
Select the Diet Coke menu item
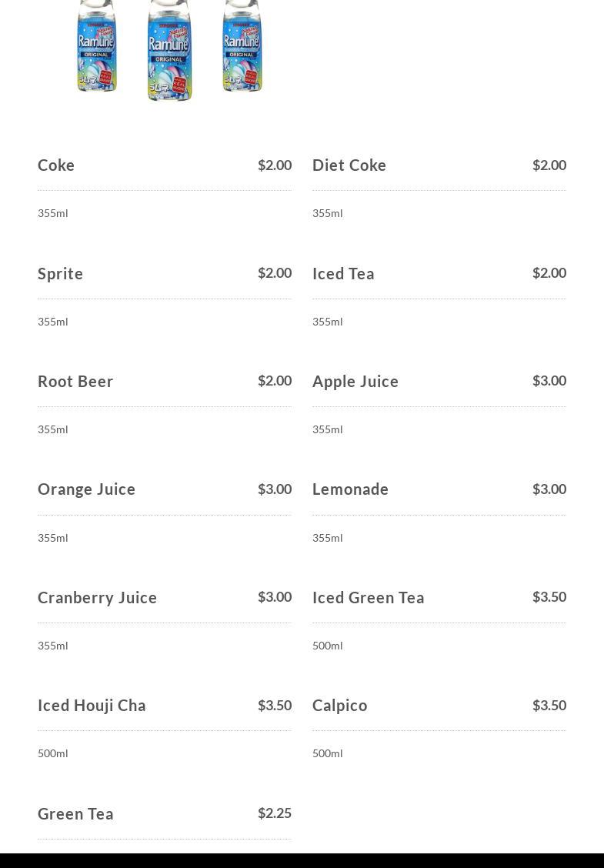pyautogui.click(x=349, y=165)
